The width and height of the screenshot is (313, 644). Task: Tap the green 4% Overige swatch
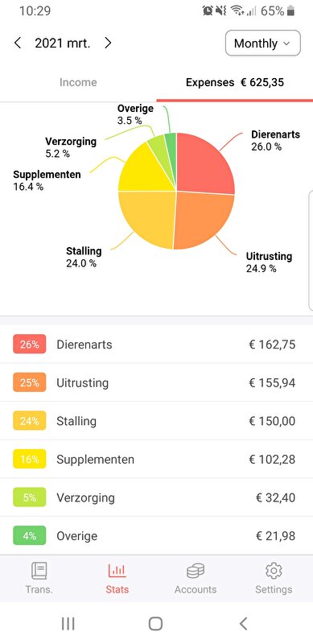pyautogui.click(x=30, y=535)
